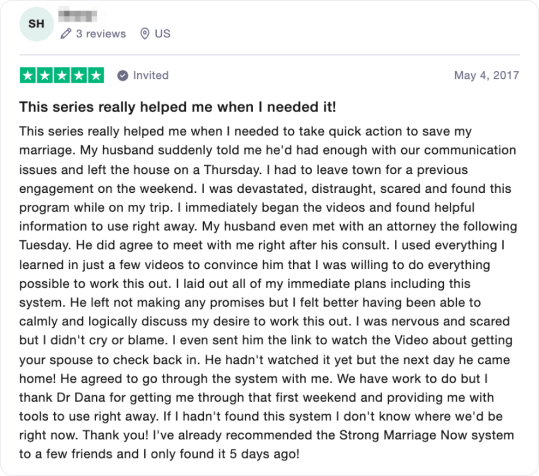
Task: Click the US location label
Action: [x=163, y=34]
